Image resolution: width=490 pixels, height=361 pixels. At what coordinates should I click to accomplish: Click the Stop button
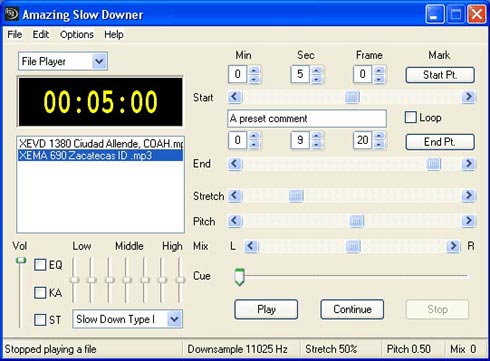[437, 309]
